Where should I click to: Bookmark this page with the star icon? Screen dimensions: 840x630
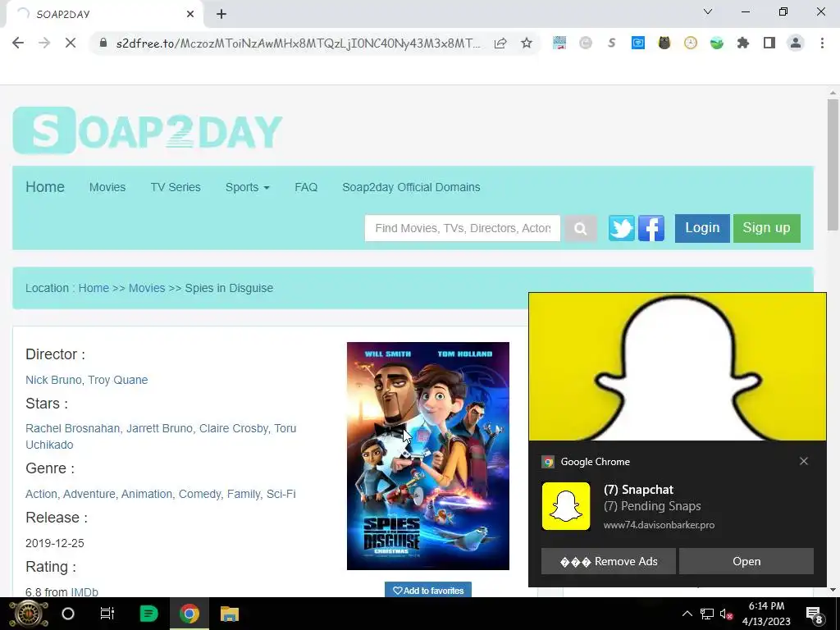click(527, 43)
